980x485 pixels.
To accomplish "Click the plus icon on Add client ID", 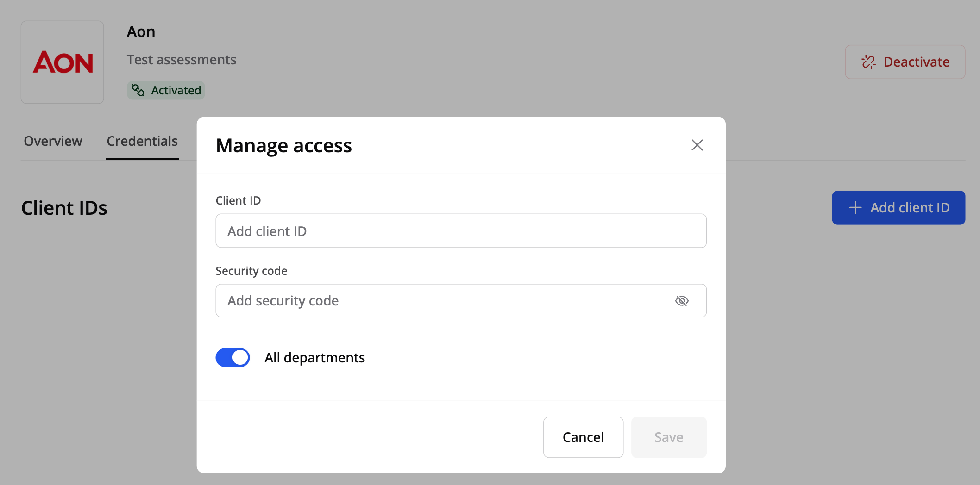I will point(855,208).
